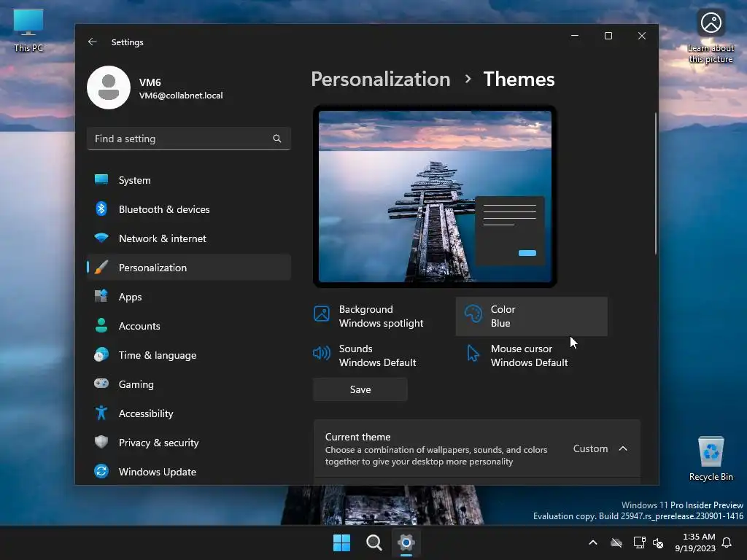The width and height of the screenshot is (747, 560).
Task: Open Sounds Windows Default option
Action: tap(381, 356)
